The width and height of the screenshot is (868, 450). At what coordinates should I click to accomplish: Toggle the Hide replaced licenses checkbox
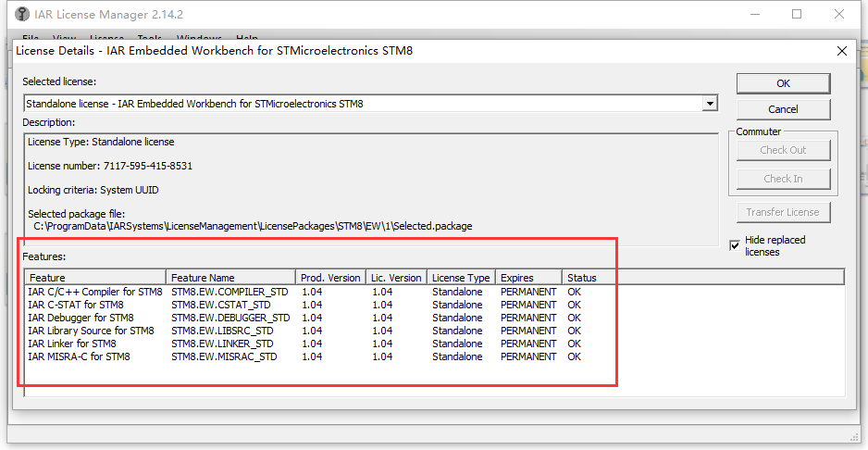735,245
